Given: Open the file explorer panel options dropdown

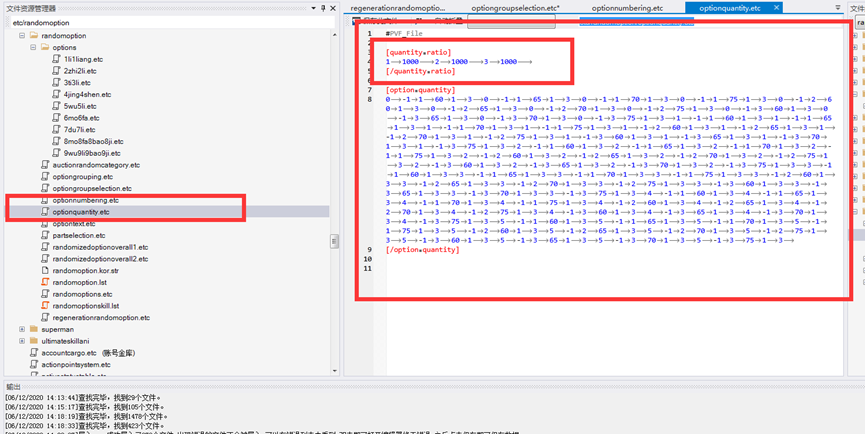Looking at the screenshot, I should click(x=311, y=8).
